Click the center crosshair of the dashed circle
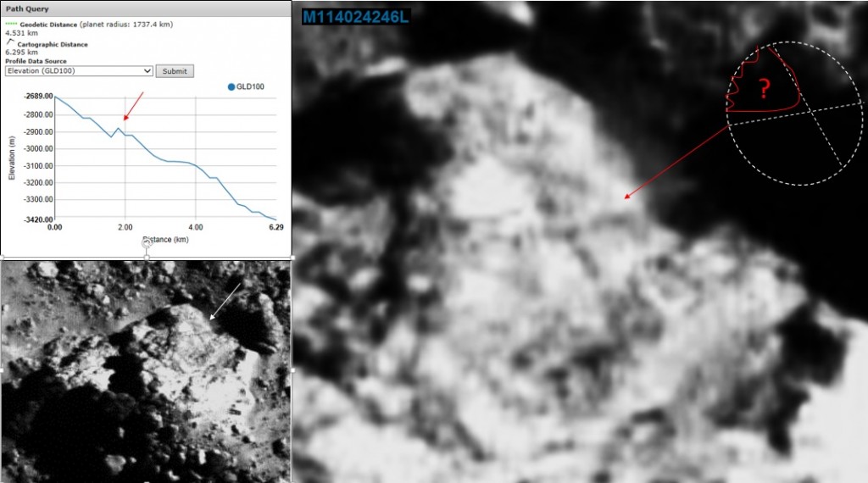The height and width of the screenshot is (483, 868). [x=810, y=111]
